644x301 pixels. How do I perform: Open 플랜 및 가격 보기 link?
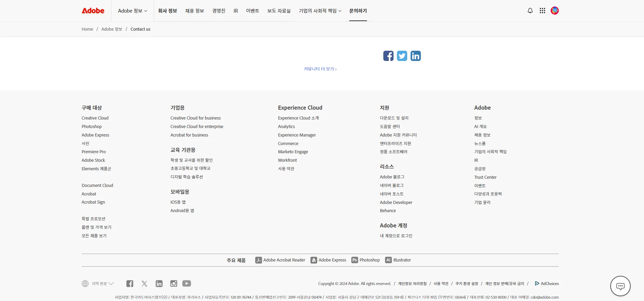click(x=96, y=227)
